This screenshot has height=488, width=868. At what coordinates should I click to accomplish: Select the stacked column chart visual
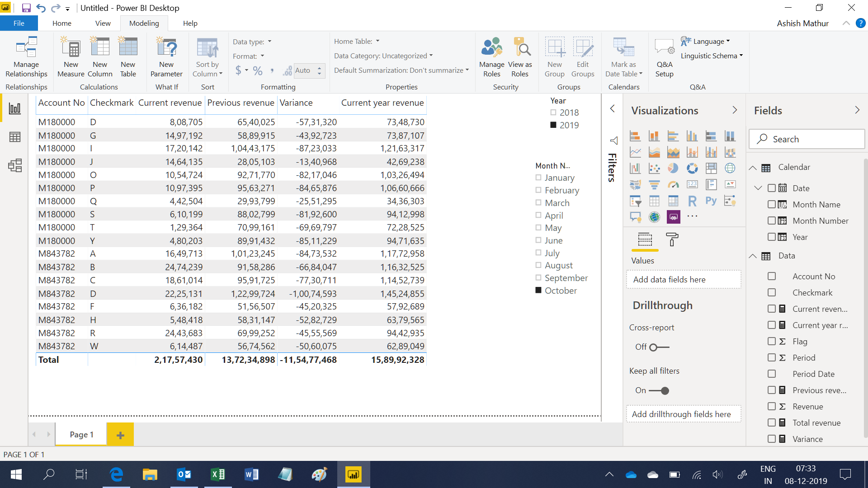point(654,136)
